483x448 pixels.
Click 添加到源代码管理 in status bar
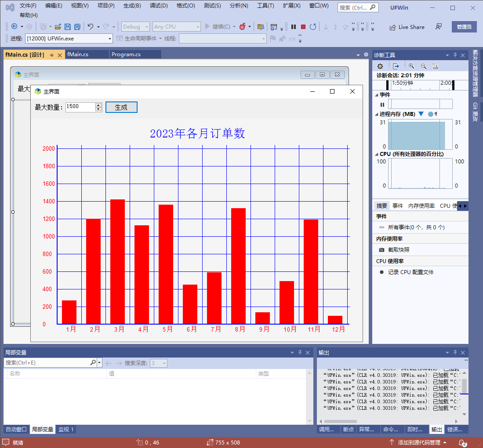418,442
